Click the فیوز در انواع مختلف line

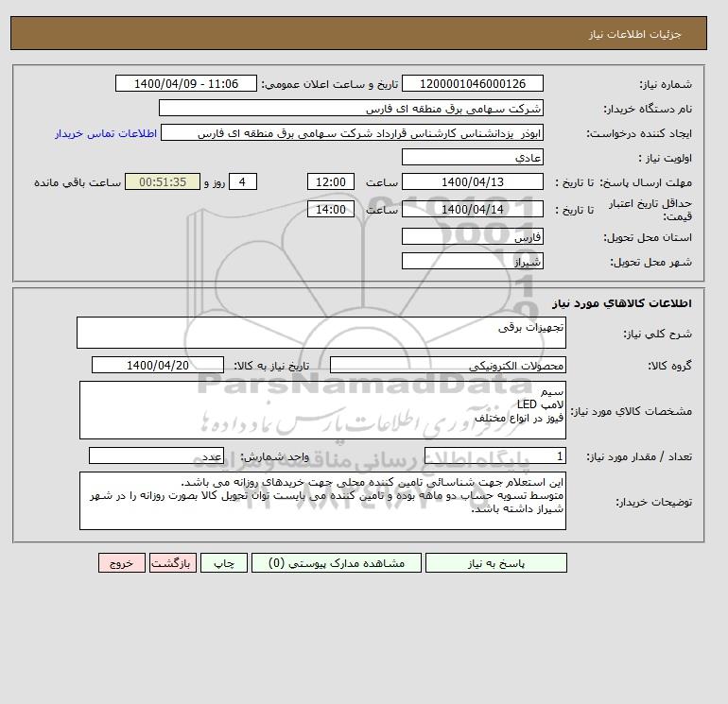point(519,418)
